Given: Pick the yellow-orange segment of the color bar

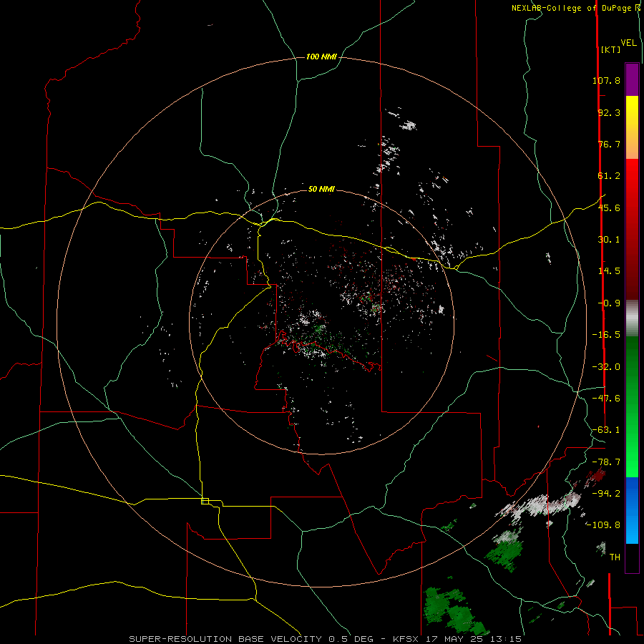Looking at the screenshot, I should click(632, 127).
